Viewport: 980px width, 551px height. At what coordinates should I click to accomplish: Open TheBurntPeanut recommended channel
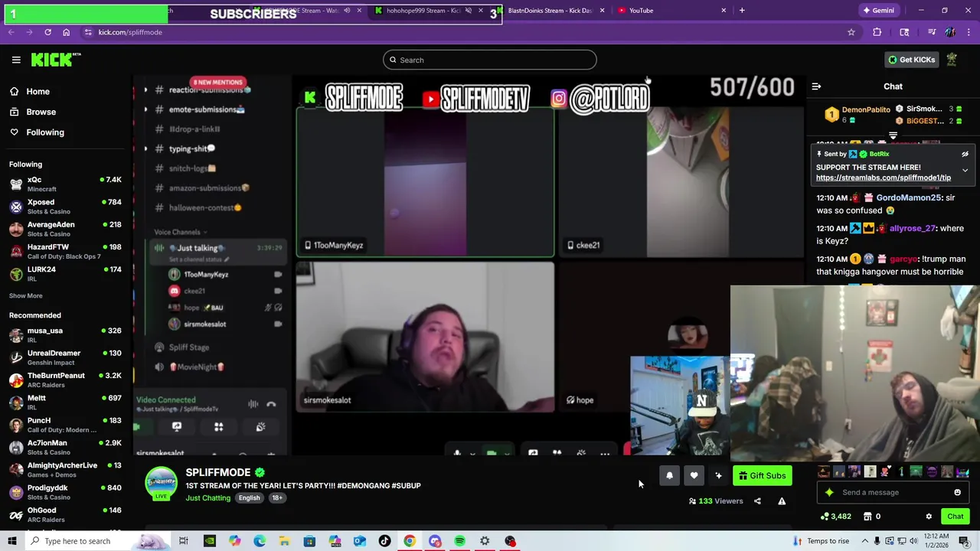[x=65, y=380]
